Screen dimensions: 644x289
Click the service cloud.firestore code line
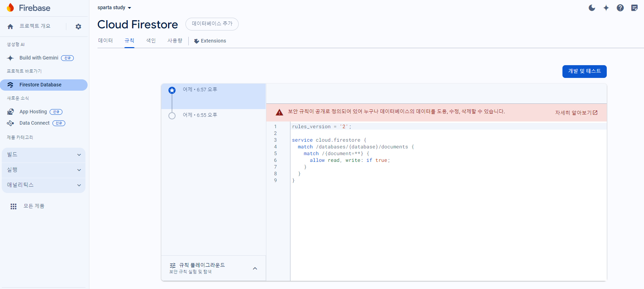pos(329,140)
